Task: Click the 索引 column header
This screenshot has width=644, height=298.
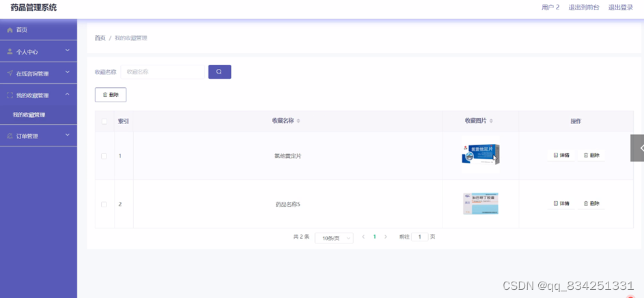Action: tap(123, 121)
